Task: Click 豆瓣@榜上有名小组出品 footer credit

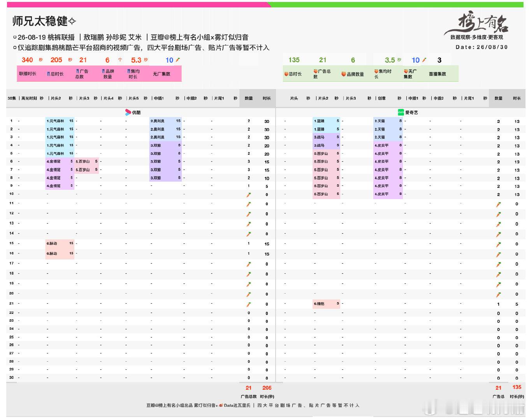Action: [x=169, y=406]
